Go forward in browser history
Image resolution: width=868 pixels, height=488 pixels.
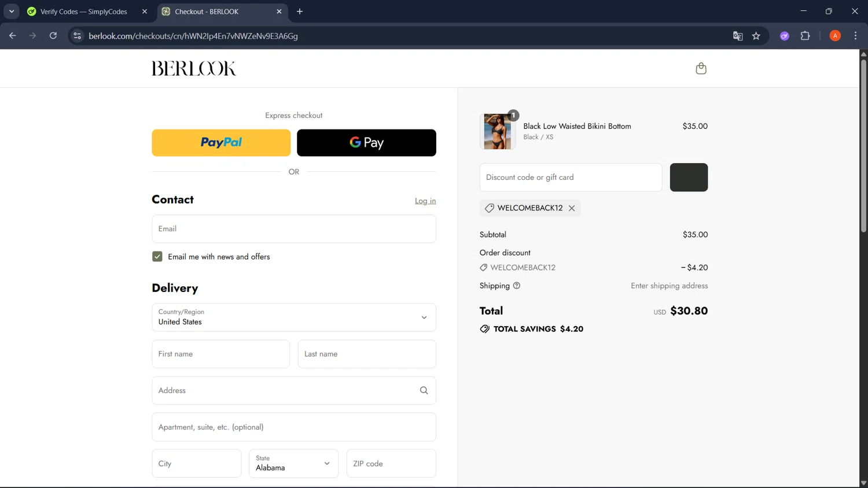33,36
